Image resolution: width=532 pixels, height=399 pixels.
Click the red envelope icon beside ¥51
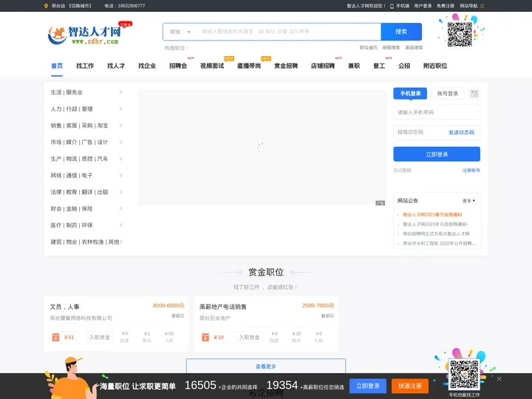[x=55, y=337]
